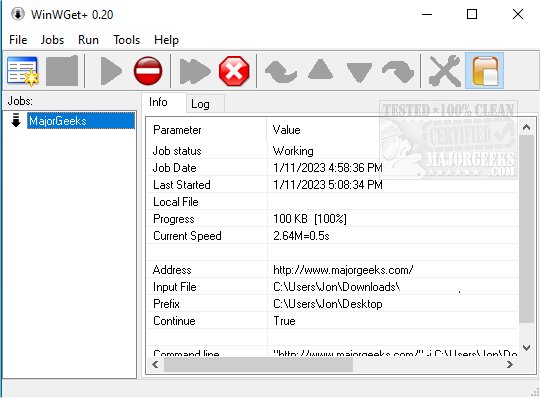Click the 'Input File' parameter label
This screenshot has height=398, width=540.
175,287
